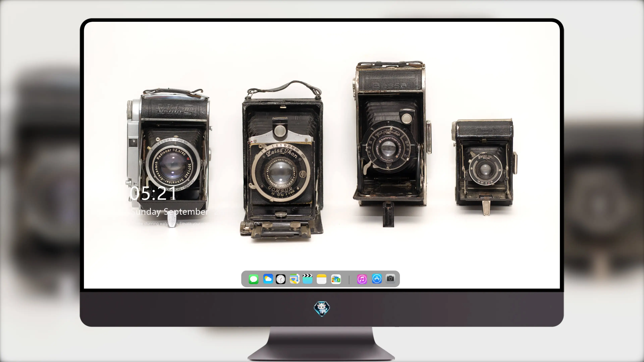Click the dragon logo on the monitor chin
Image resolution: width=644 pixels, height=362 pixels.
coord(322,309)
